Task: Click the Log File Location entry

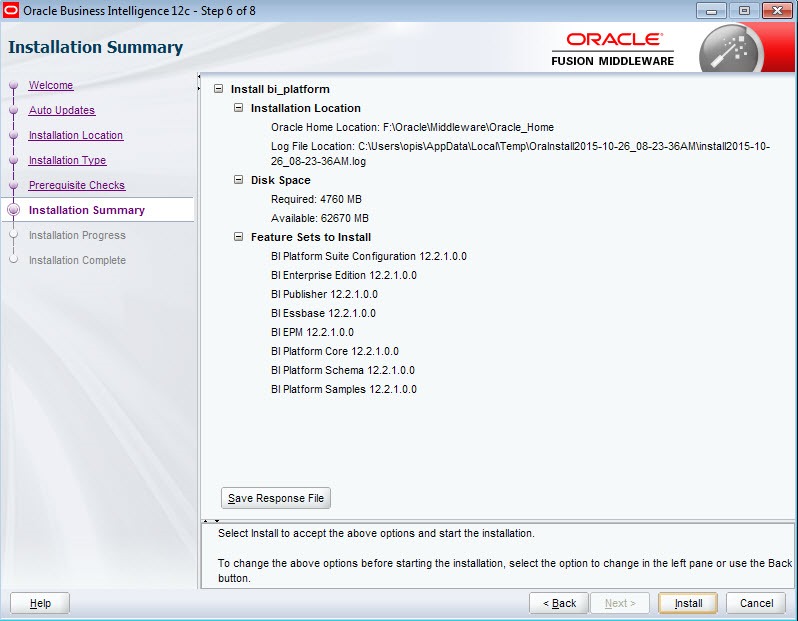Action: coord(520,154)
